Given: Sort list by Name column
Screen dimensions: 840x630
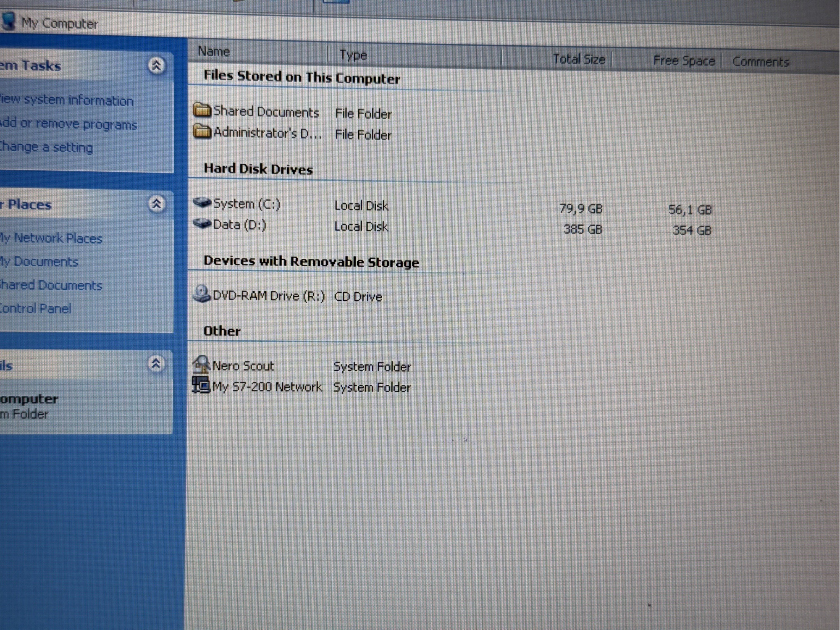Looking at the screenshot, I should [214, 52].
